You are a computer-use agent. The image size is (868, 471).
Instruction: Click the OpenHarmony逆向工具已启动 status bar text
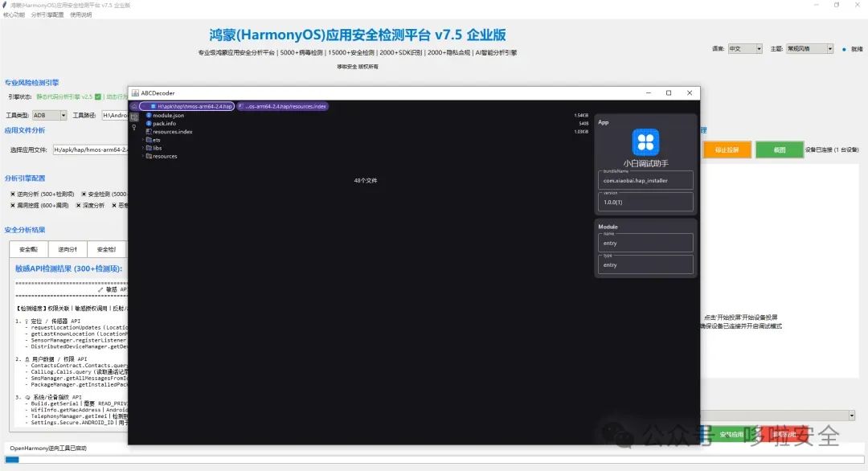pyautogui.click(x=48, y=448)
